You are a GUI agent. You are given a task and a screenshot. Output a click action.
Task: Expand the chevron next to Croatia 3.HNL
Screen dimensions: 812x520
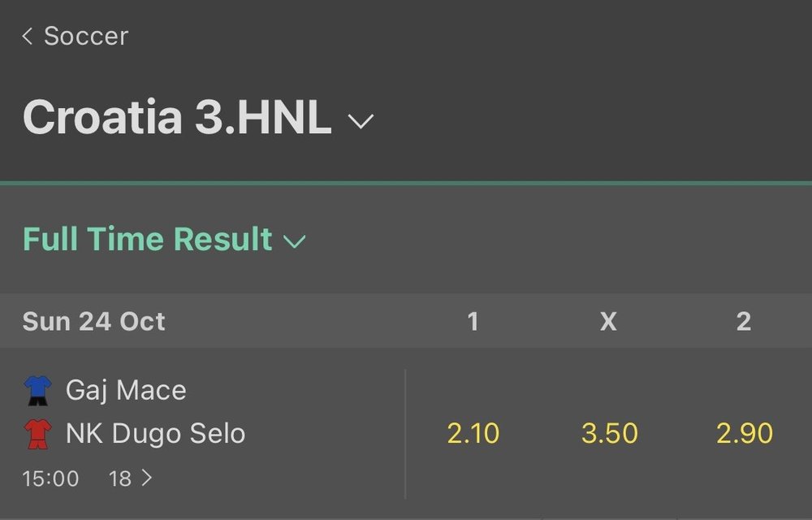tap(361, 121)
